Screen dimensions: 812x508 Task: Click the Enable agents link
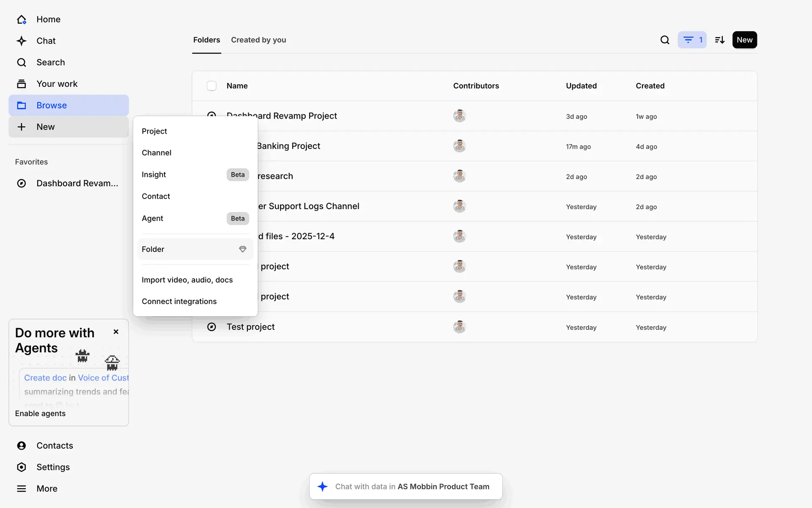pyautogui.click(x=40, y=414)
